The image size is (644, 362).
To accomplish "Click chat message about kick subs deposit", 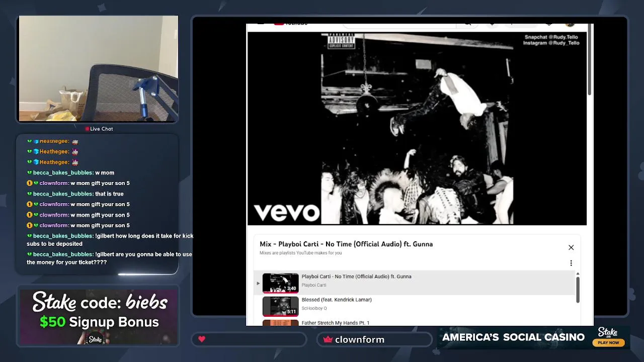I will click(110, 240).
